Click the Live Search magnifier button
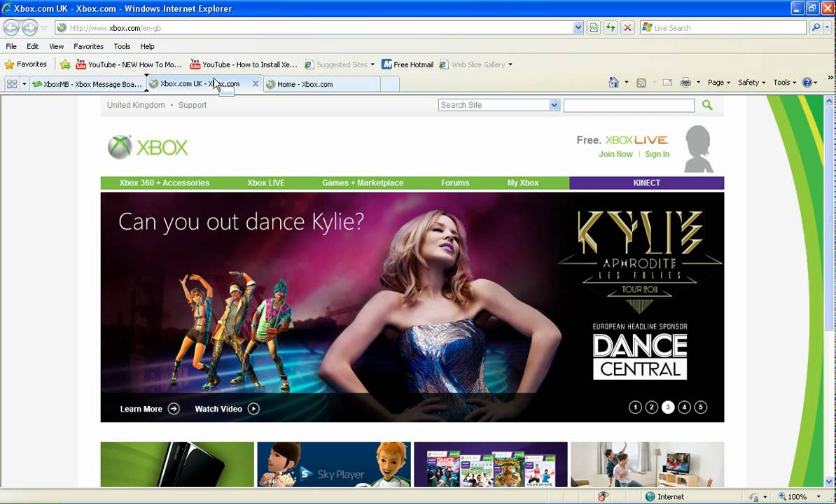 816,28
